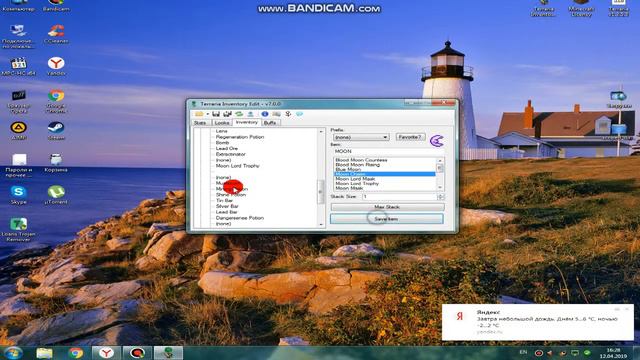Screen dimensions: 640x360
Task: Select Tin Bar in inventory list
Action: [x=224, y=200]
